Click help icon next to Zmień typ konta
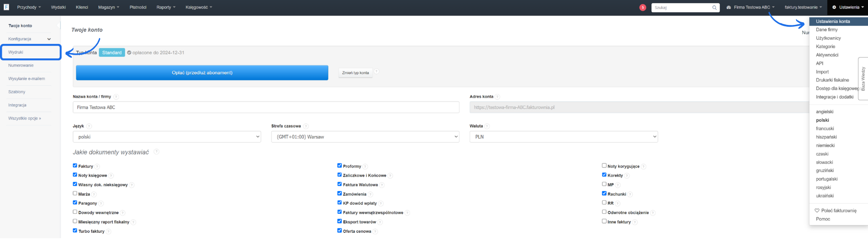This screenshot has width=868, height=240. [x=377, y=72]
